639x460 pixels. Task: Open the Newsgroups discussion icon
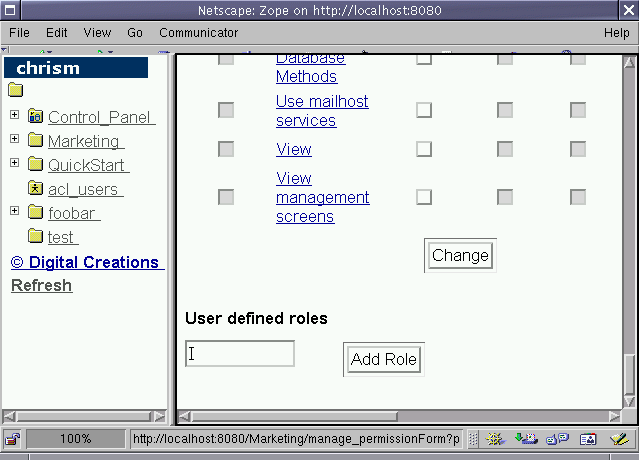pyautogui.click(x=557, y=439)
